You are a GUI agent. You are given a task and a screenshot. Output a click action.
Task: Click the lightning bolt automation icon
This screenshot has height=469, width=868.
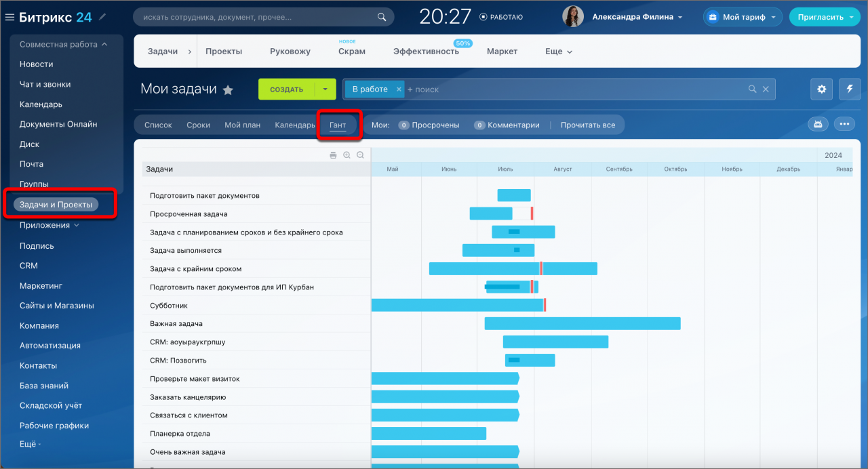pyautogui.click(x=850, y=89)
